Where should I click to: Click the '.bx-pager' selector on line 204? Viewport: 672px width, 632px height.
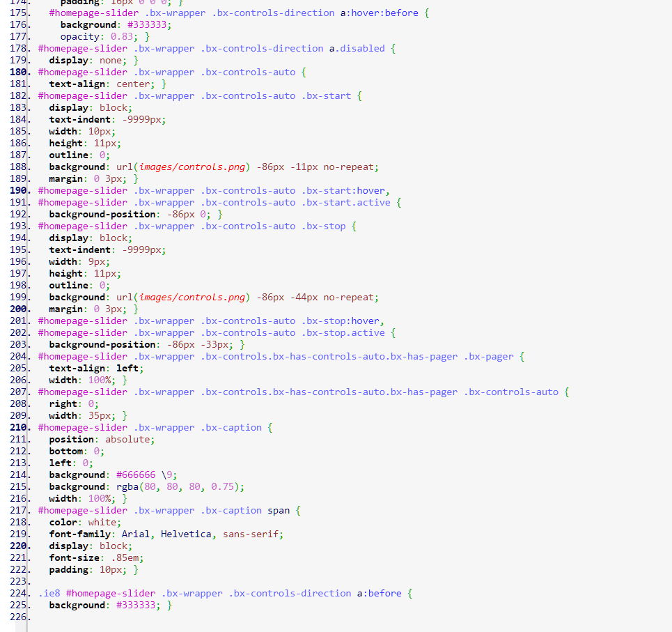[489, 356]
